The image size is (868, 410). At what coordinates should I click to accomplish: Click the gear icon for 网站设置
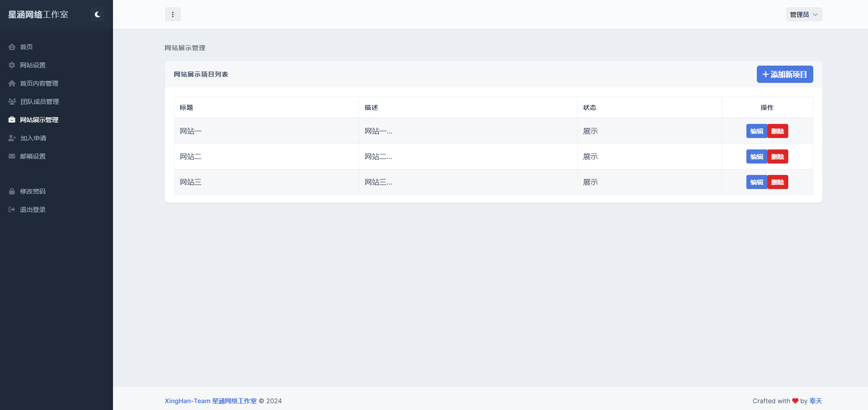click(12, 65)
